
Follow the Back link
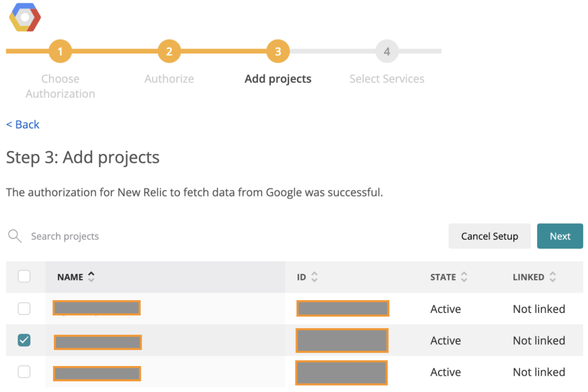tap(23, 125)
